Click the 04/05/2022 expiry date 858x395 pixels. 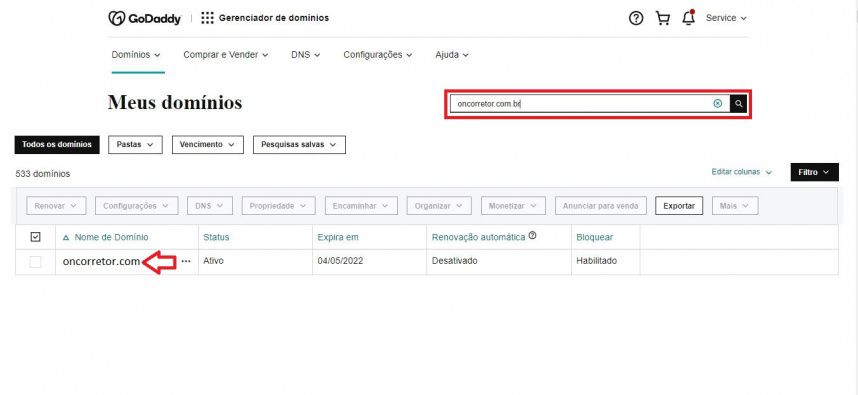[x=340, y=261]
